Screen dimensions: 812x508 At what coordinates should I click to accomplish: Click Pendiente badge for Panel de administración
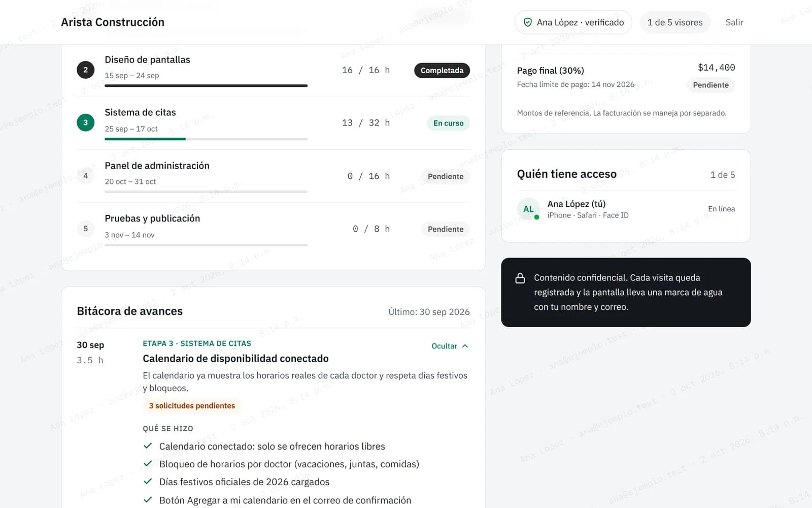click(446, 176)
